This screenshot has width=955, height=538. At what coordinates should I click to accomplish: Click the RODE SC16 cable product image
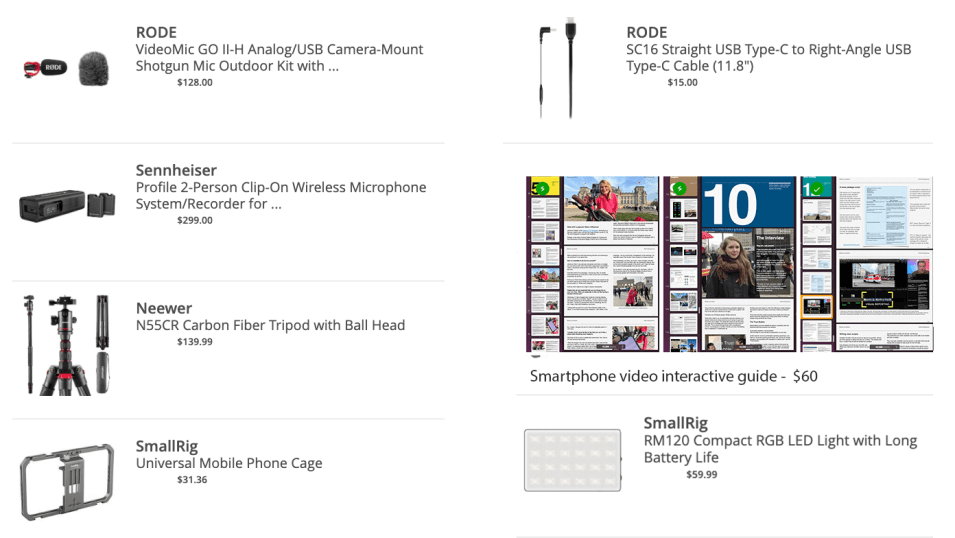click(x=557, y=68)
